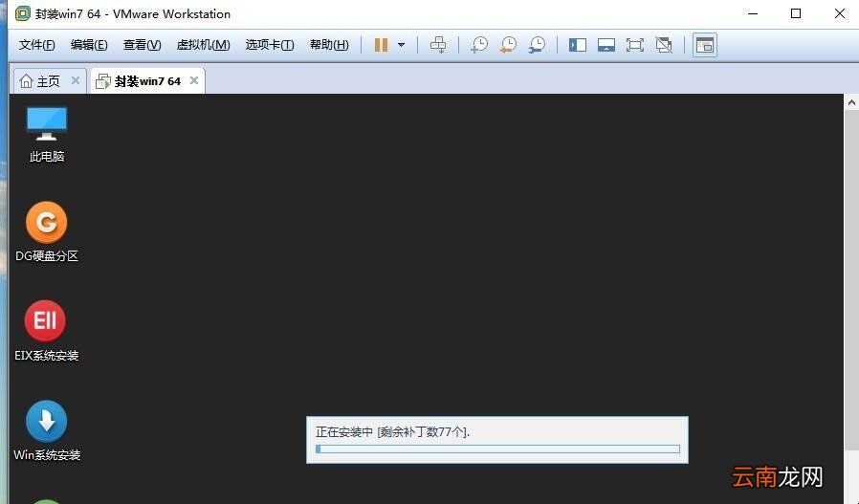The width and height of the screenshot is (859, 504).
Task: Toggle the library sidebar view
Action: pos(578,45)
